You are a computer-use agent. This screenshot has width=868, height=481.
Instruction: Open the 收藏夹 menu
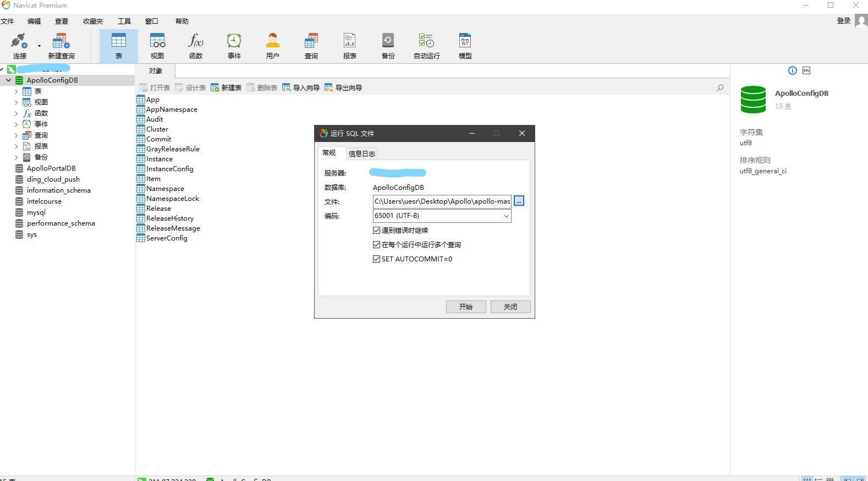tap(93, 21)
